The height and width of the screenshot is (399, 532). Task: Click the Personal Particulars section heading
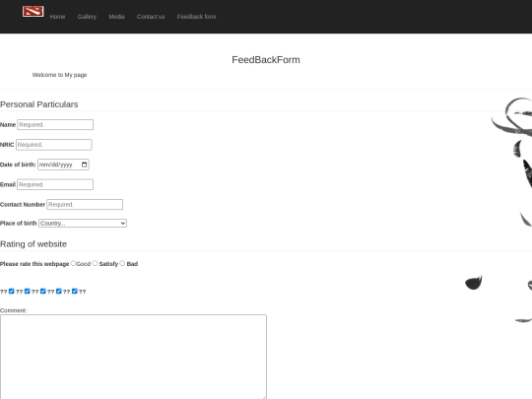[39, 104]
